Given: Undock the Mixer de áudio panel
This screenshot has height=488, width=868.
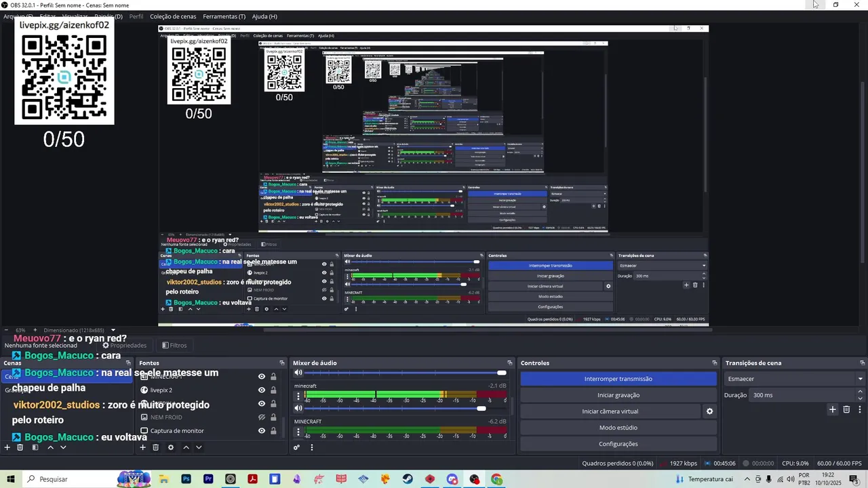Looking at the screenshot, I should [x=510, y=363].
